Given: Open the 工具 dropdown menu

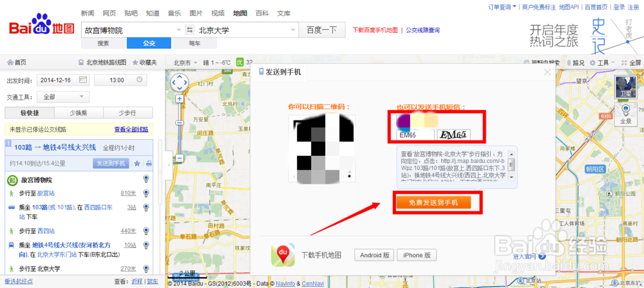Looking at the screenshot, I should pos(603,63).
